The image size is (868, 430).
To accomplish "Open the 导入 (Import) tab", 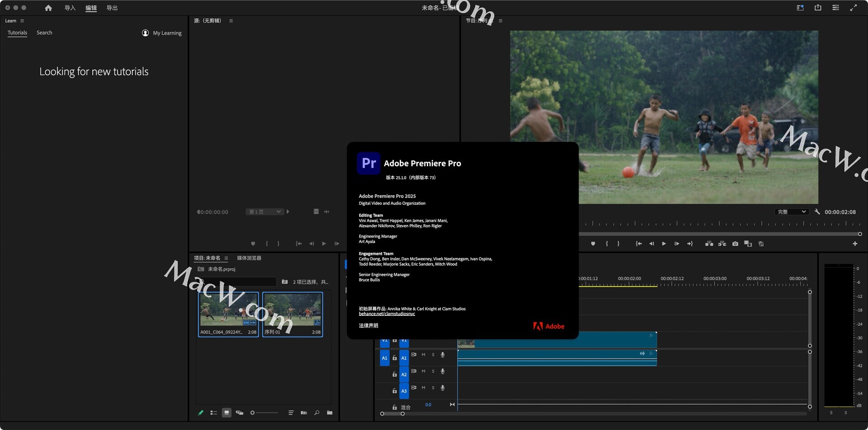I will coord(70,8).
